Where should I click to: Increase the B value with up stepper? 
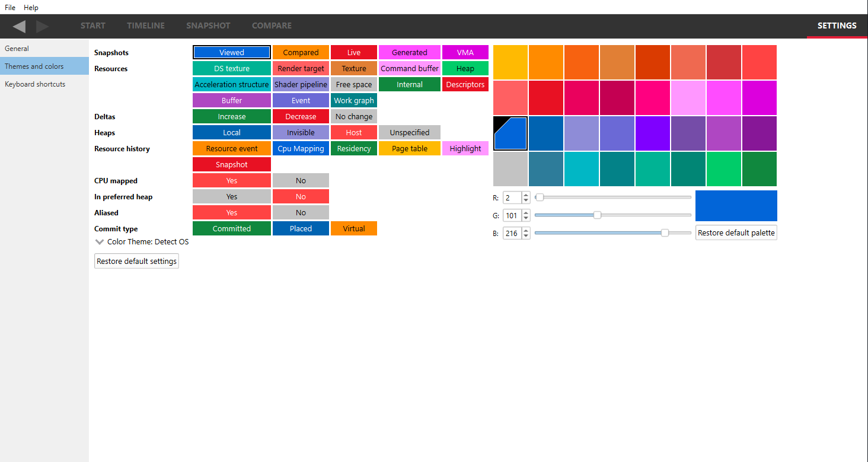[526, 230]
